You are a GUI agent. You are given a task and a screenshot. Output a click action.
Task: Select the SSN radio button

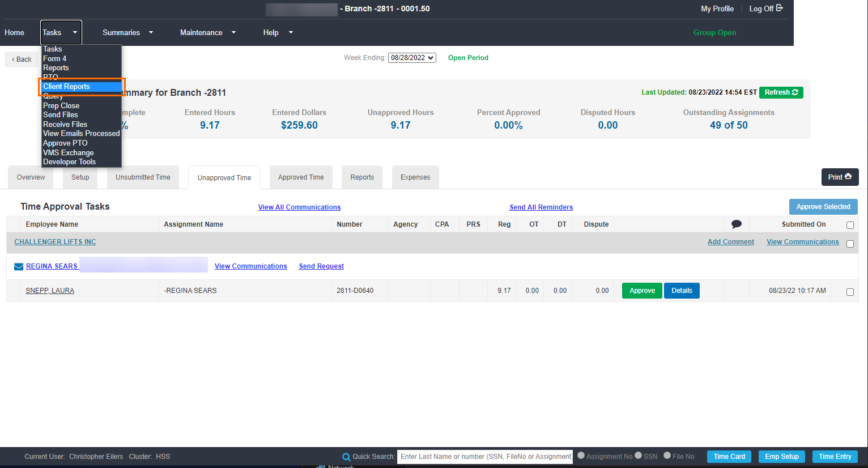(639, 456)
